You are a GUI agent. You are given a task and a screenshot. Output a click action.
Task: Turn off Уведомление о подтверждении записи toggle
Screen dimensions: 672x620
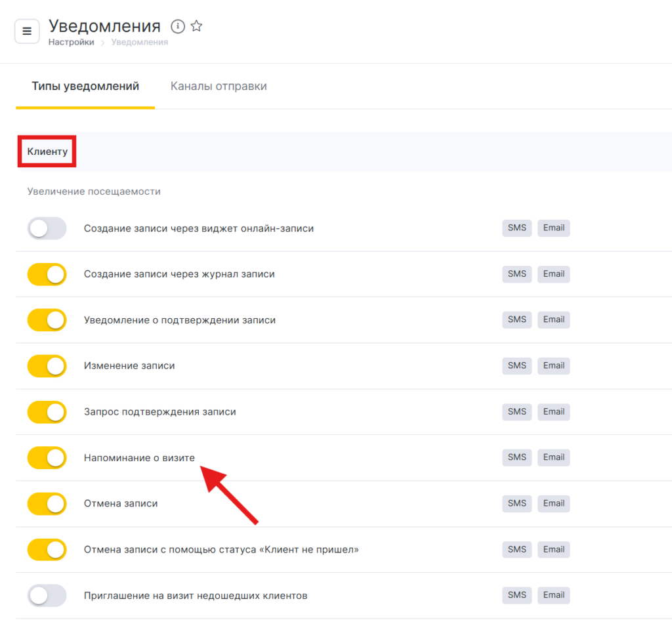(47, 320)
